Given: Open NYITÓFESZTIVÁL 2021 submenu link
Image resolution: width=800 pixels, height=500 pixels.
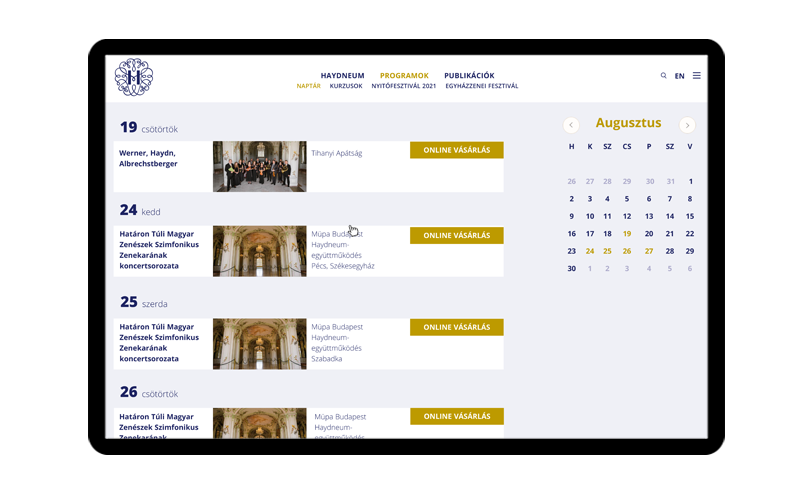Looking at the screenshot, I should 404,86.
